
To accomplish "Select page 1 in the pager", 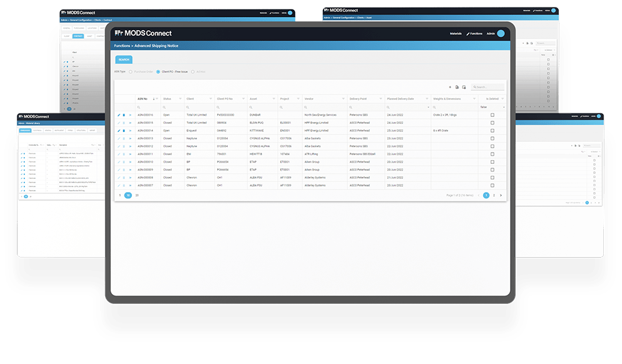I will pyautogui.click(x=486, y=195).
